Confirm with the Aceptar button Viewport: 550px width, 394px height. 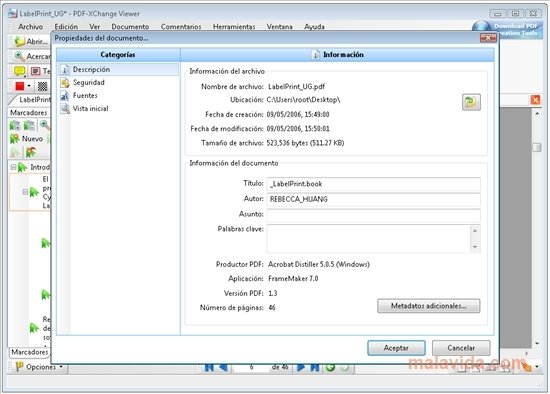[396, 348]
